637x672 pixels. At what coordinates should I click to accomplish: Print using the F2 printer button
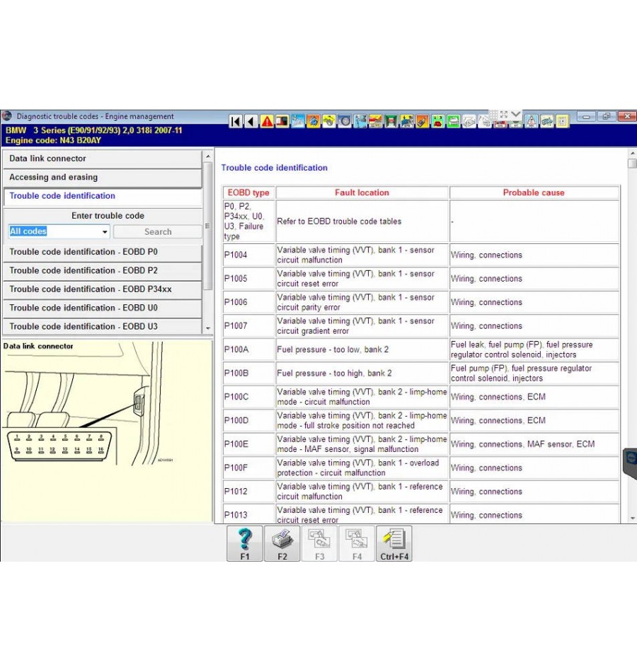click(x=282, y=543)
